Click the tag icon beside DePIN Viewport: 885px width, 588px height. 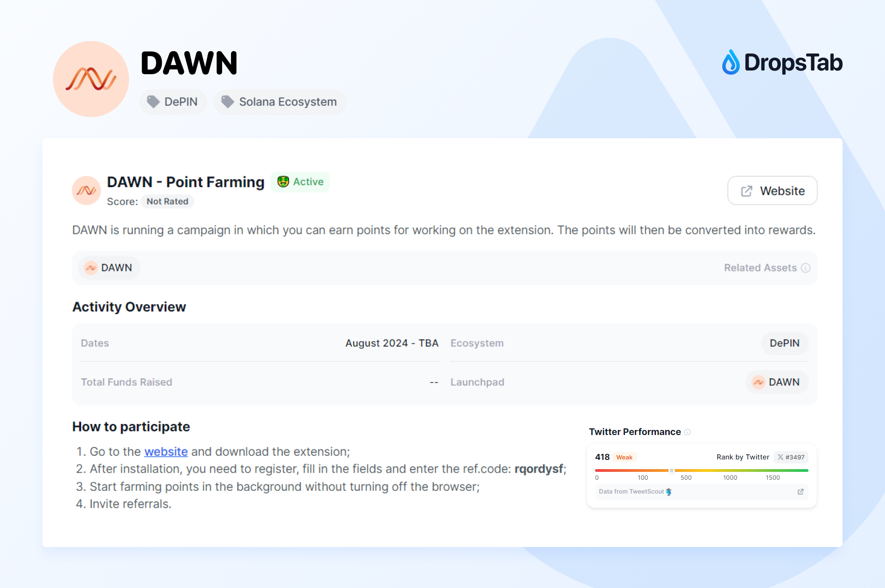click(153, 102)
